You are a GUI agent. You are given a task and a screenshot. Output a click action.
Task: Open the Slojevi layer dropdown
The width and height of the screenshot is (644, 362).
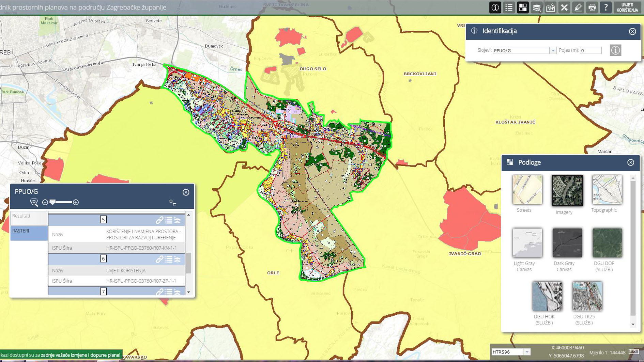point(553,50)
